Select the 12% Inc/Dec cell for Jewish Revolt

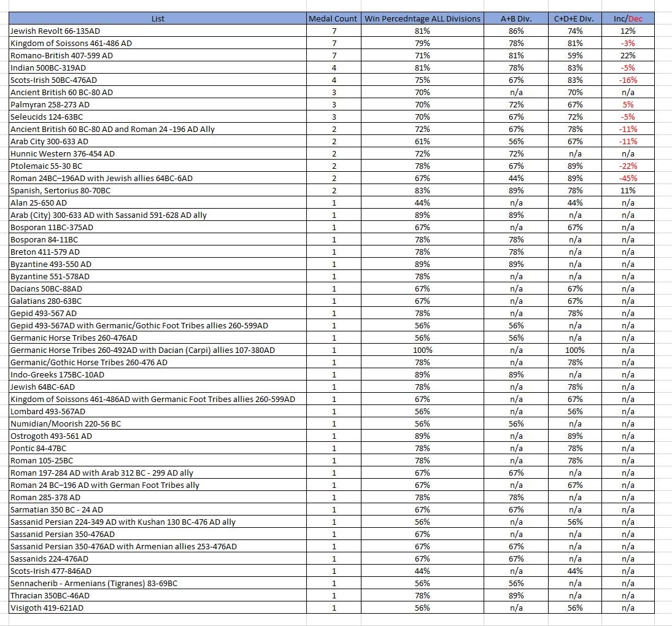point(627,31)
